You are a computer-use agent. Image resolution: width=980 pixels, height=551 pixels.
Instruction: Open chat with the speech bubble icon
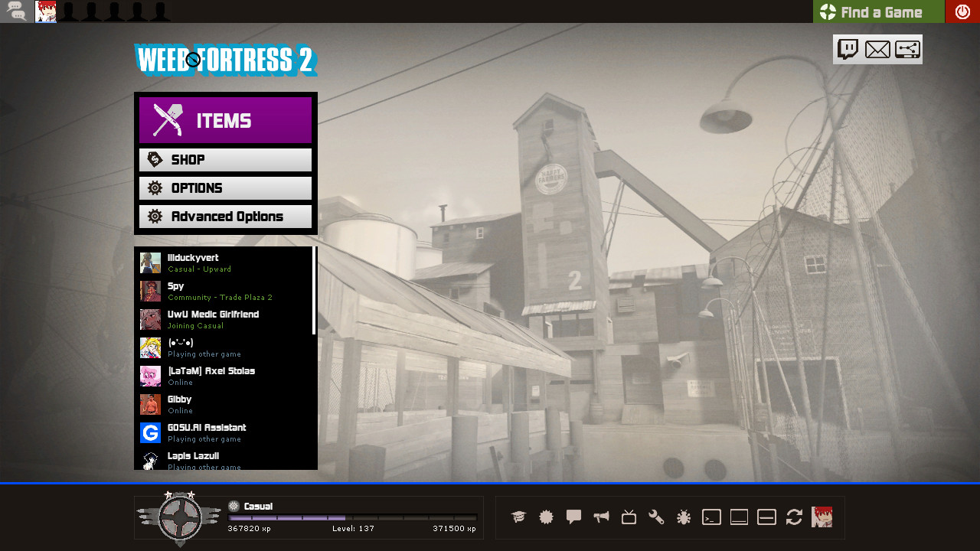(x=573, y=517)
